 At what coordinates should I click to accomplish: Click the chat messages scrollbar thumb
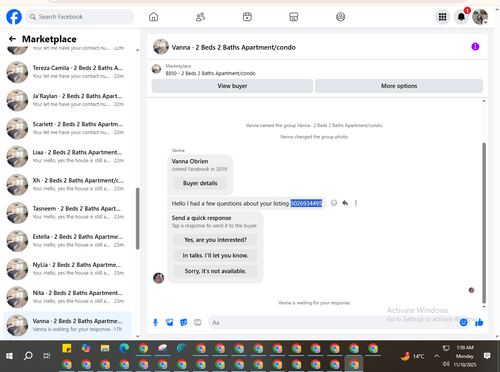coord(484,223)
